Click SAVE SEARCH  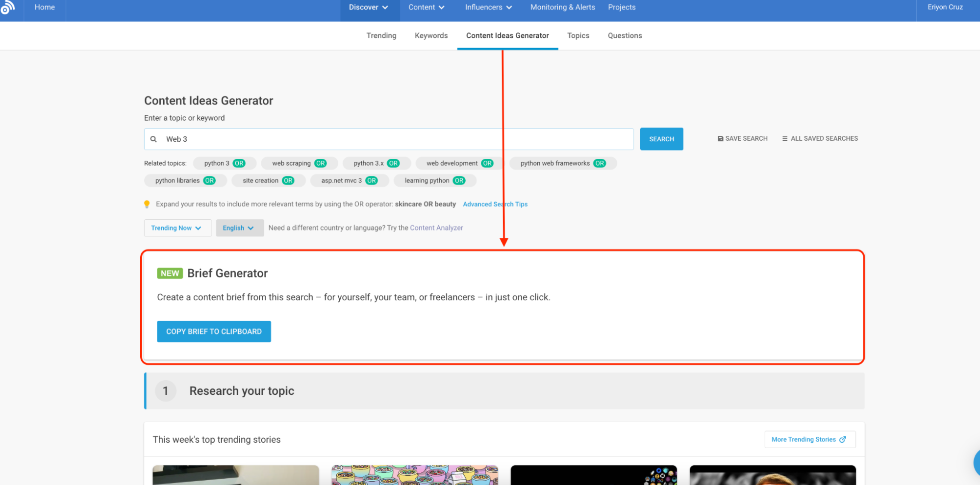click(742, 139)
